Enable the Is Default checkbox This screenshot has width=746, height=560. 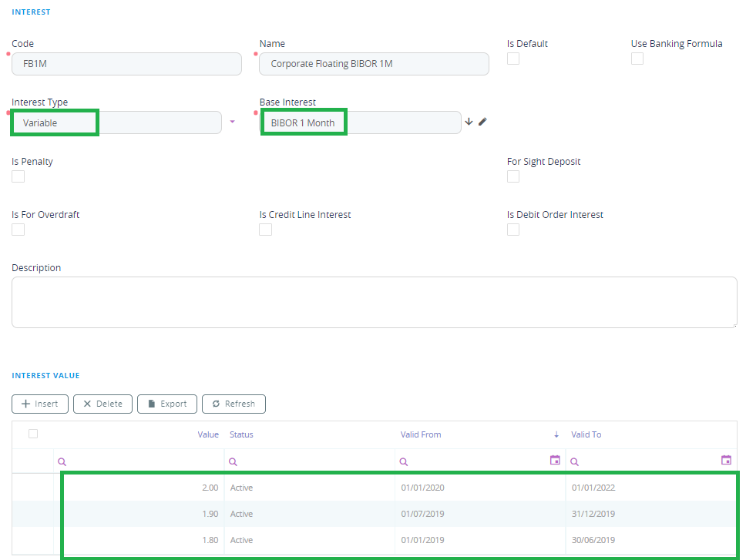(513, 59)
